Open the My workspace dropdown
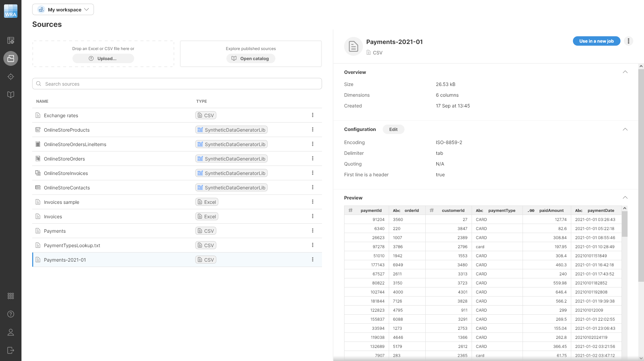 63,9
